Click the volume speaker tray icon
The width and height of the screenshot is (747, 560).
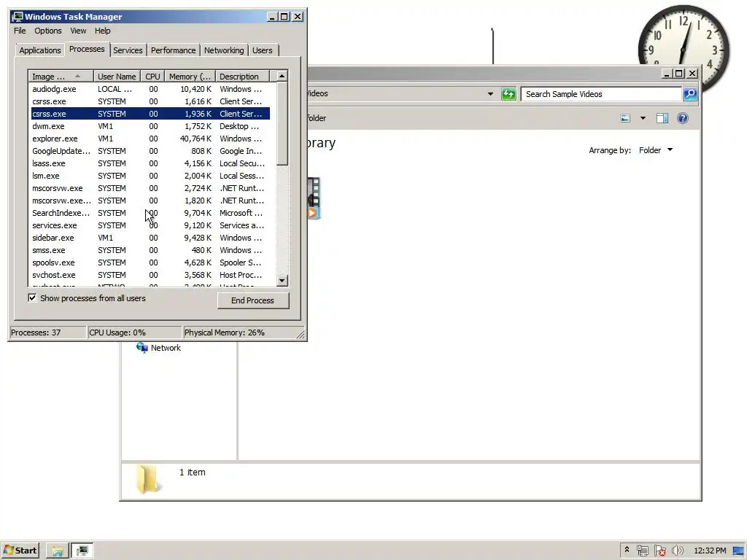coord(677,551)
